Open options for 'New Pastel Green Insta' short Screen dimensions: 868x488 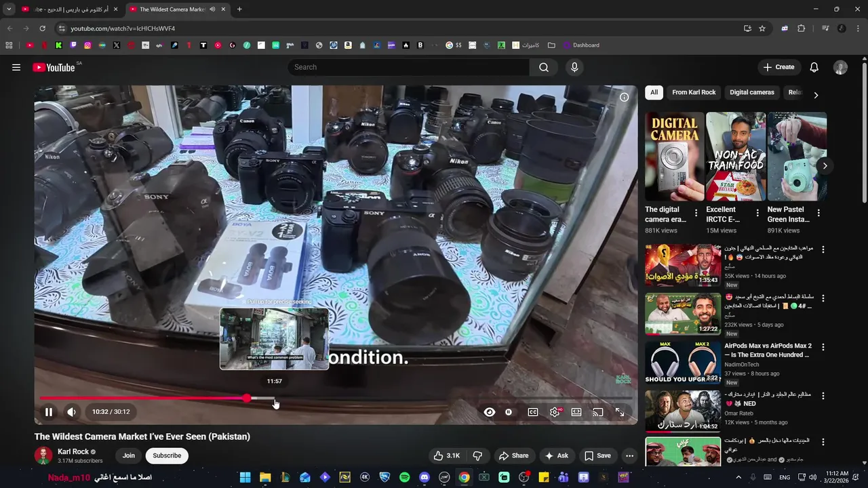(818, 213)
